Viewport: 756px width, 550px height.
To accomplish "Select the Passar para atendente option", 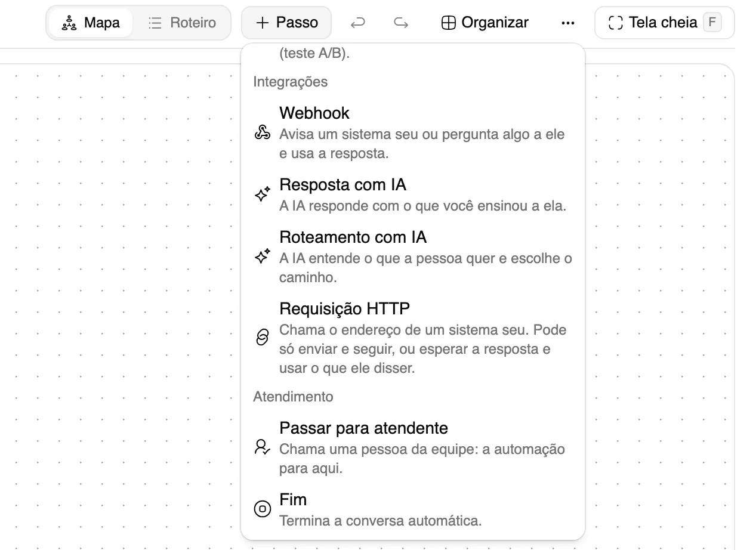I will pyautogui.click(x=413, y=448).
